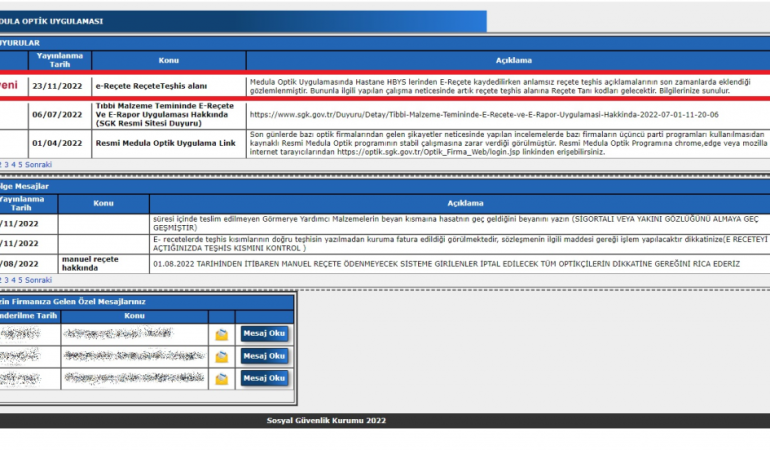
Task: Click the envelope icon in the first private message row
Action: (222, 335)
